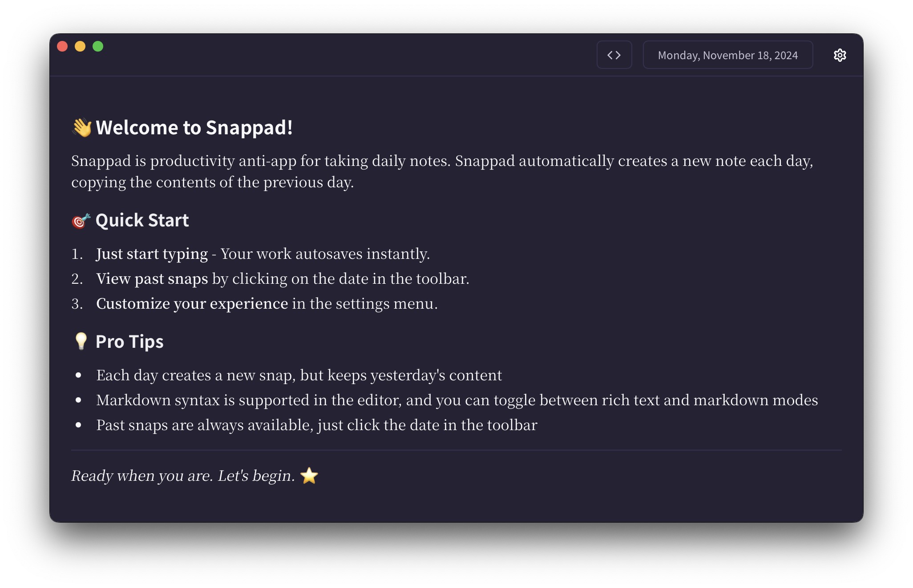913x588 pixels.
Task: Click the Monday, November 18, 2024 toolbar button
Action: pos(727,55)
